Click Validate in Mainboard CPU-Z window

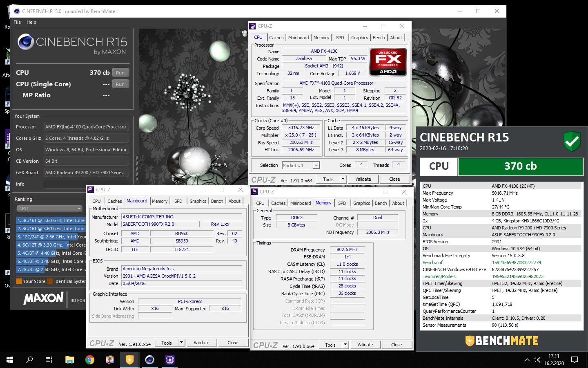[x=201, y=343]
